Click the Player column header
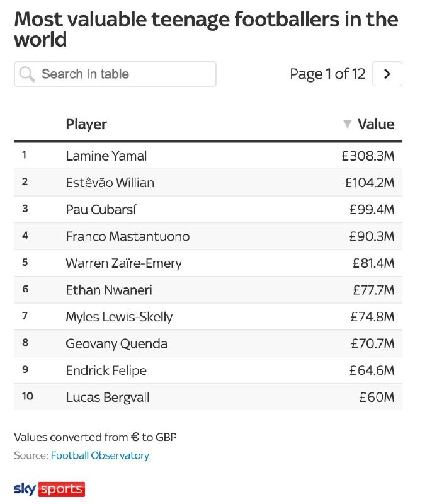Image resolution: width=437 pixels, height=504 pixels. (x=86, y=125)
